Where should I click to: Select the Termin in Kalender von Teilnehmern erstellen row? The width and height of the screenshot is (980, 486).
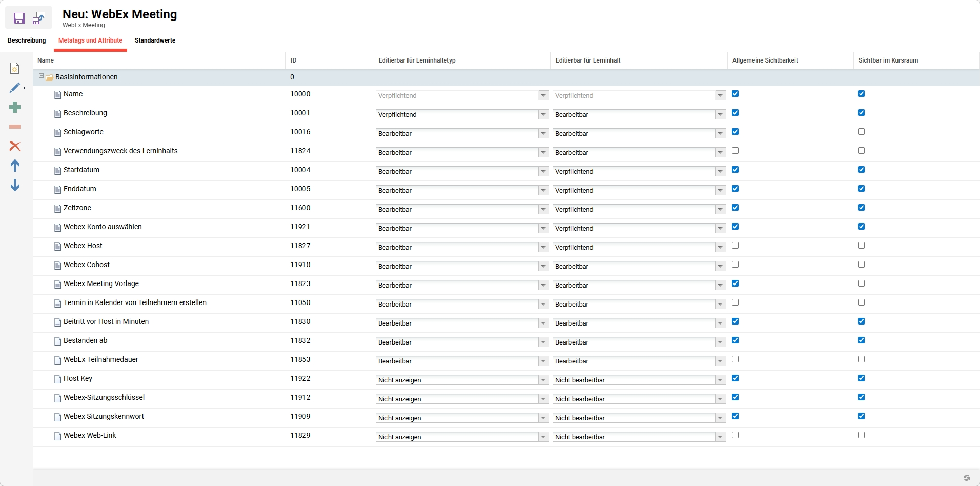coord(506,304)
